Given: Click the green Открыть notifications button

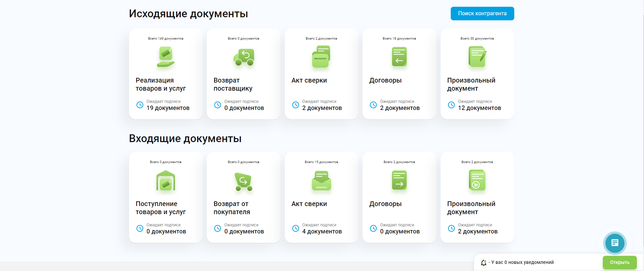Looking at the screenshot, I should coord(619,263).
